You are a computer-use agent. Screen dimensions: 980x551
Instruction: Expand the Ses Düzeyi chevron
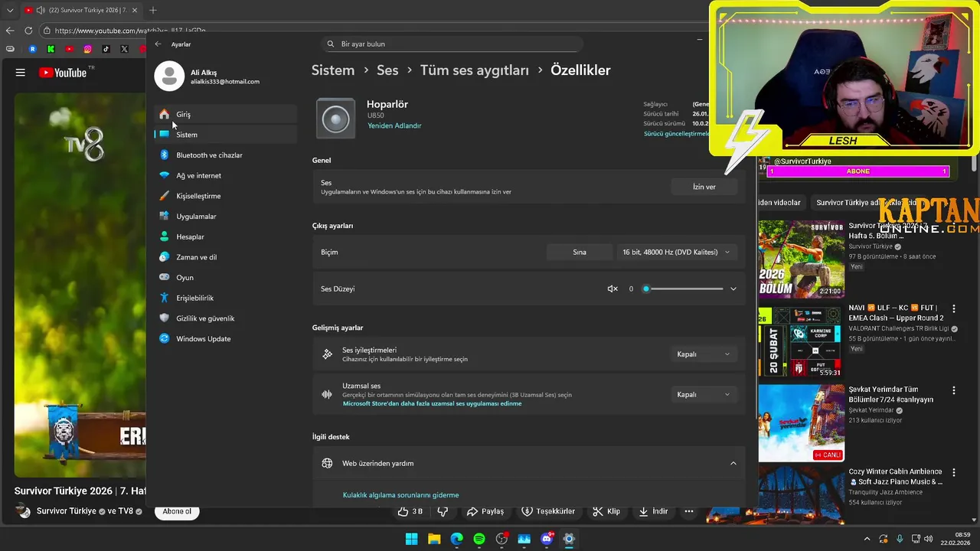[733, 289]
